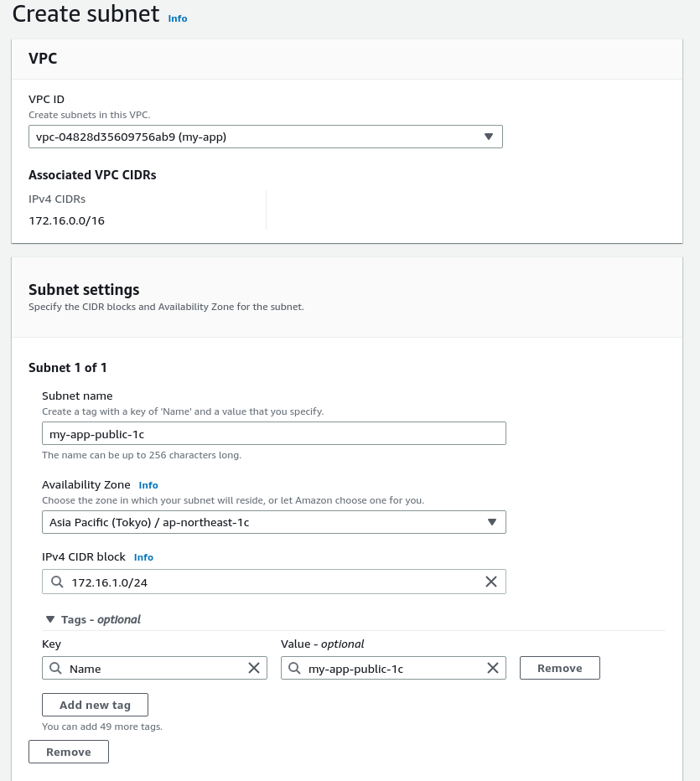700x781 pixels.
Task: Click into the Subnet name field
Action: pyautogui.click(x=273, y=433)
